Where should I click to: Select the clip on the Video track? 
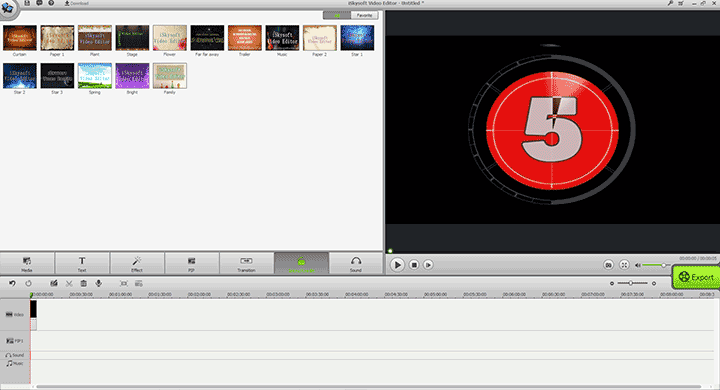[x=34, y=315]
